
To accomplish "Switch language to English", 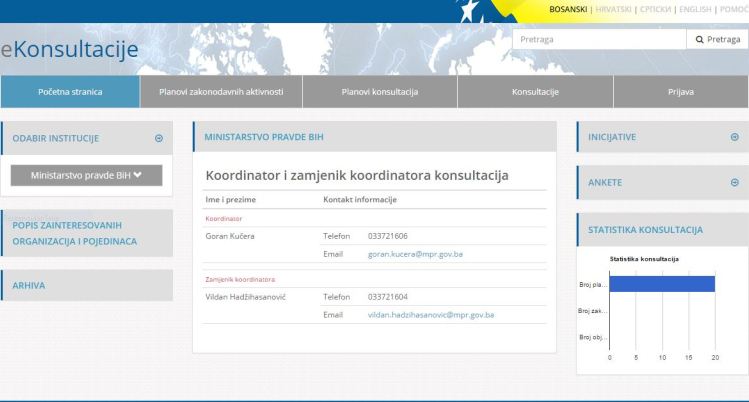I will pos(693,9).
